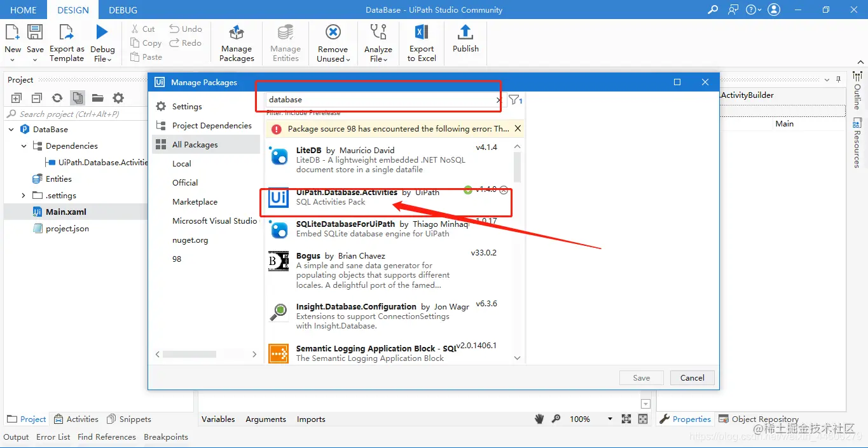Collapse the Dependencies tree node
The width and height of the screenshot is (868, 448).
pos(24,146)
